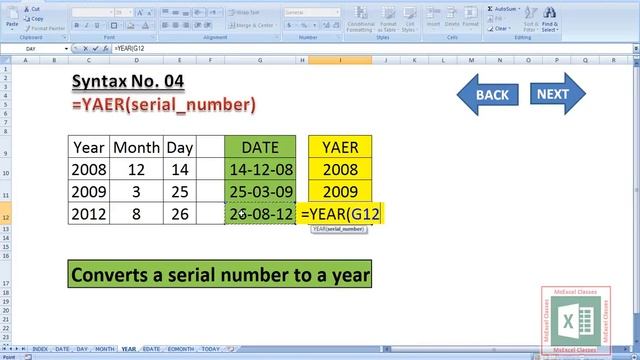Click Bottom Align icon
Viewport: 640px width, 360px height.
[x=186, y=13]
